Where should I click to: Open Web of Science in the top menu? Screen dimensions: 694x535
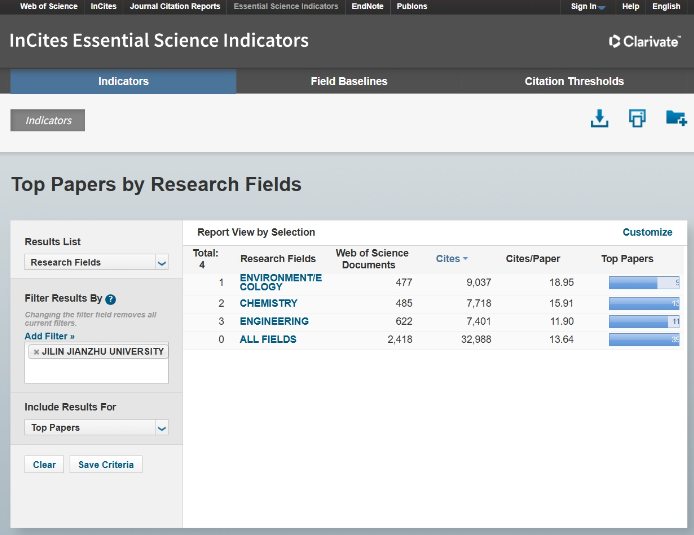click(x=49, y=7)
